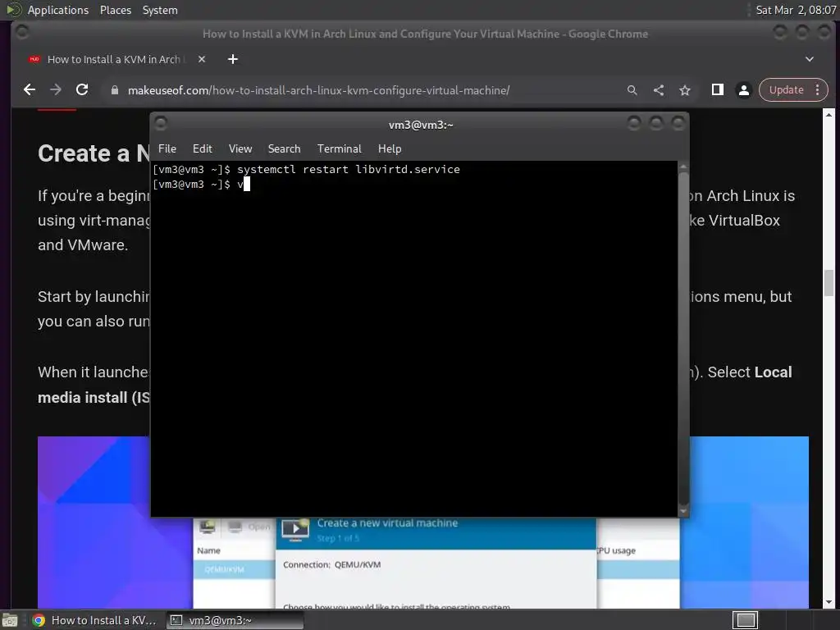Open the Terminal menu in the terminal
Screen dimensions: 840x630
[x=339, y=148]
